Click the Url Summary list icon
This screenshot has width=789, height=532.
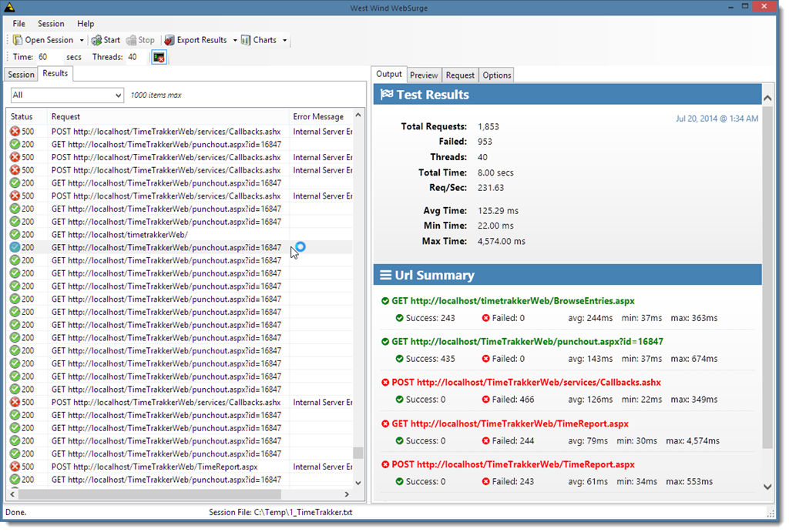point(385,275)
